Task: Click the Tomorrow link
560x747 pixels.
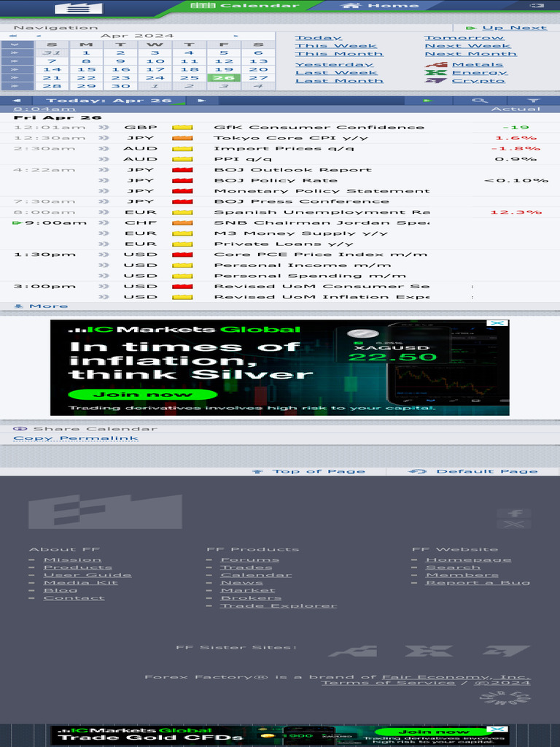Action: tap(464, 38)
